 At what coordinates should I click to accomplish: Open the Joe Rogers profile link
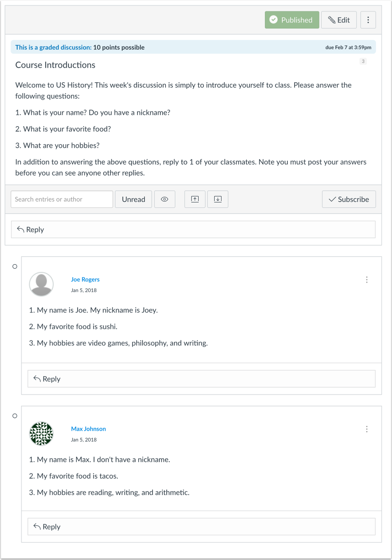85,279
